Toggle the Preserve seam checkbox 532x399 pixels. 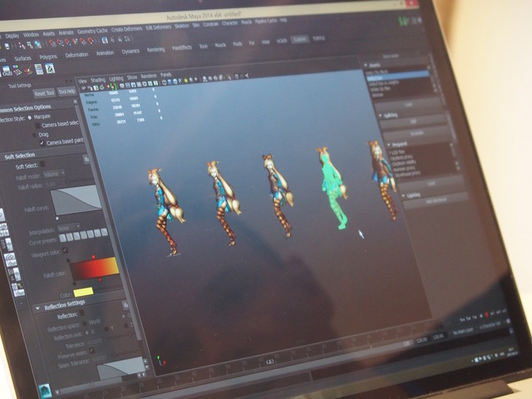91,350
